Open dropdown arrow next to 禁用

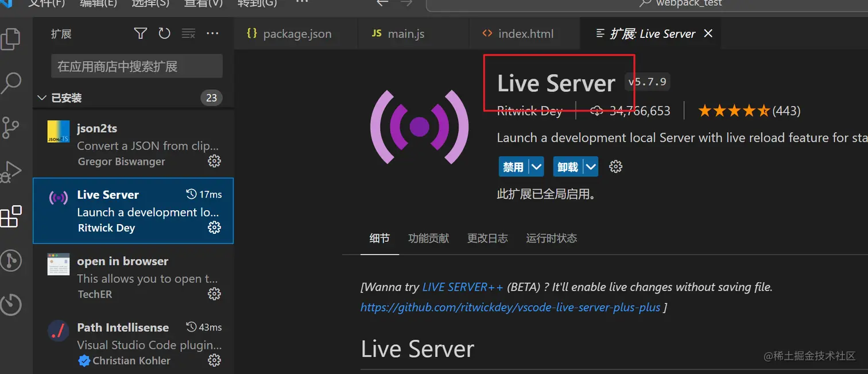536,167
